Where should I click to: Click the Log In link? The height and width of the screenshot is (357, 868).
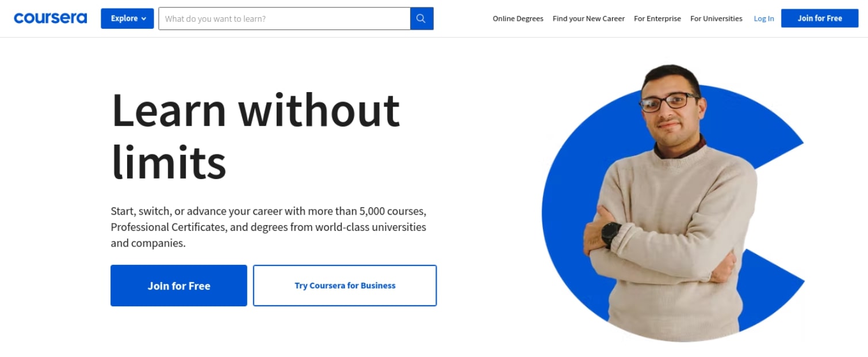coord(764,18)
